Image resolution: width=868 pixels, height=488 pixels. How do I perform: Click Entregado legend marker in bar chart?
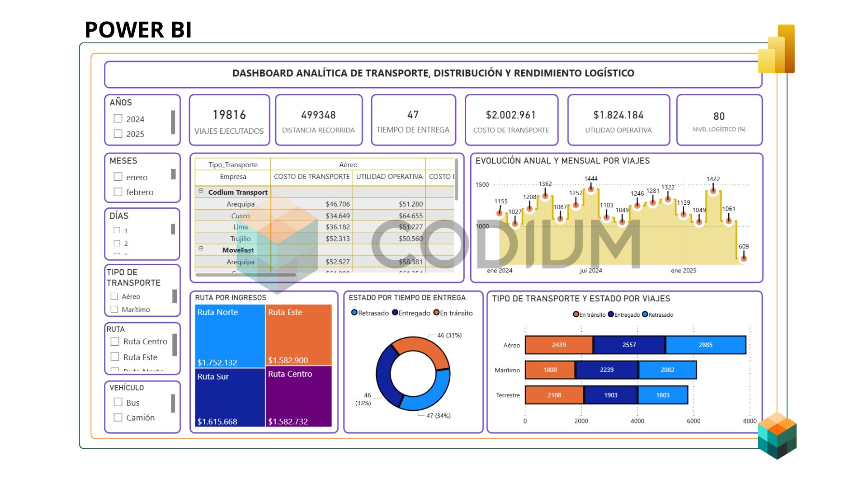click(611, 314)
